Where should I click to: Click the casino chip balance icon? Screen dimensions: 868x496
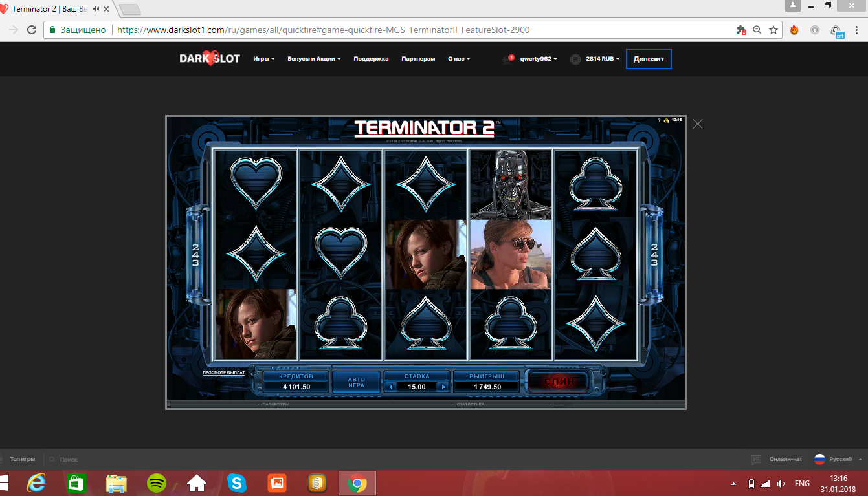point(575,59)
